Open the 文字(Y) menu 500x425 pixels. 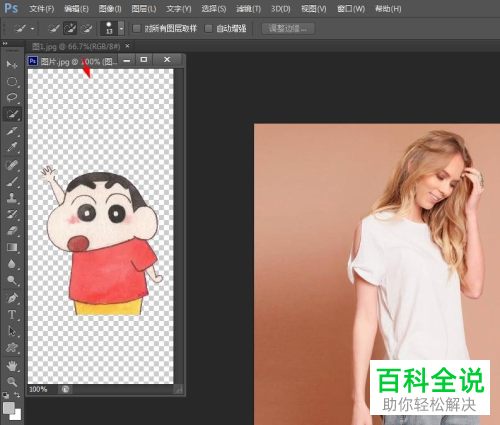179,9
